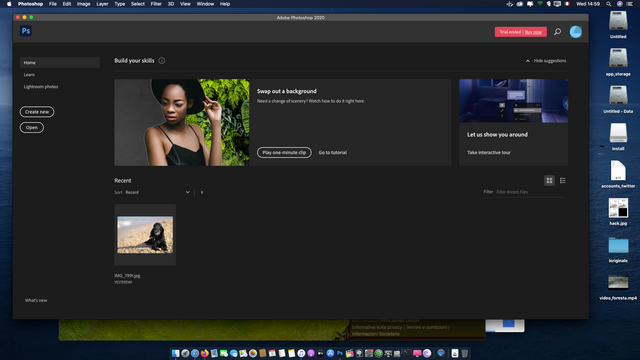This screenshot has height=360, width=640.
Task: Open the 3D menu
Action: click(x=171, y=4)
